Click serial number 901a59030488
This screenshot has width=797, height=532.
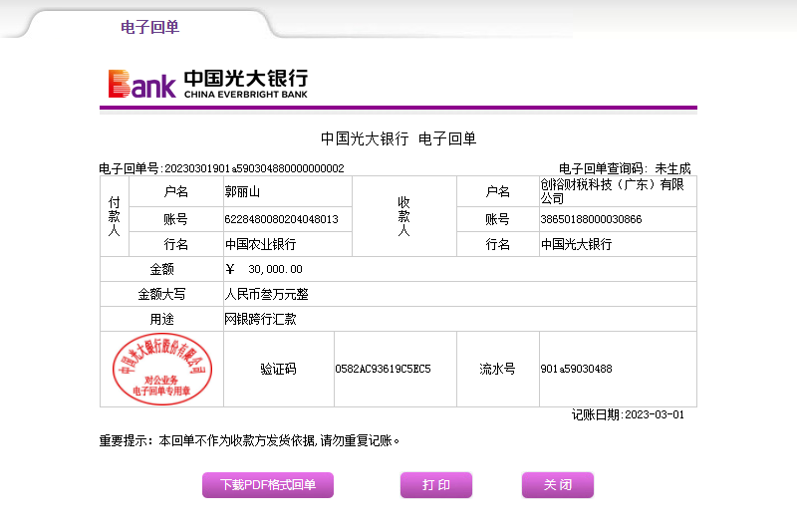point(576,369)
